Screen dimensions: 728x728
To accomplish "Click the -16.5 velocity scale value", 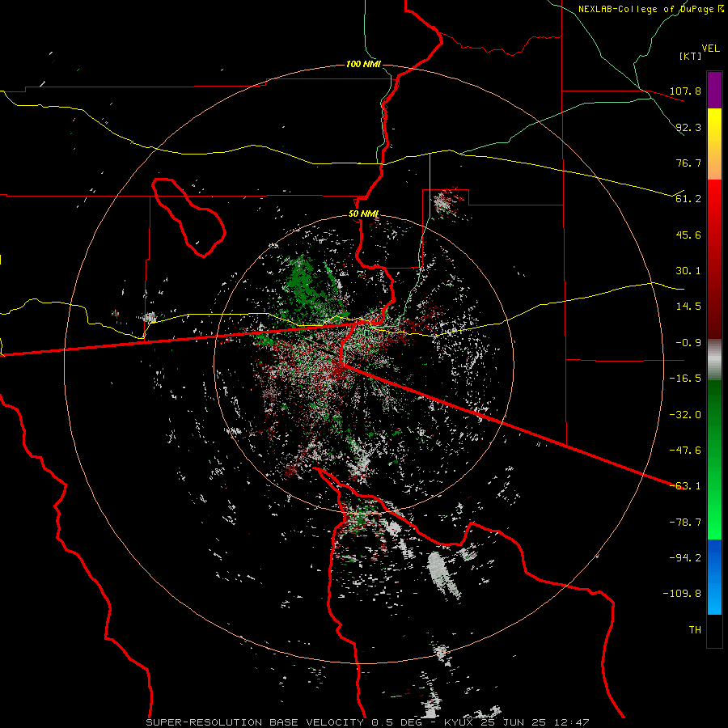I will click(685, 379).
